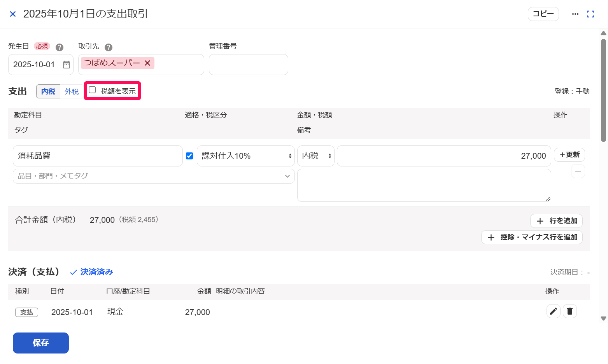Click the 支払 type badge
608x364 pixels.
click(x=26, y=312)
